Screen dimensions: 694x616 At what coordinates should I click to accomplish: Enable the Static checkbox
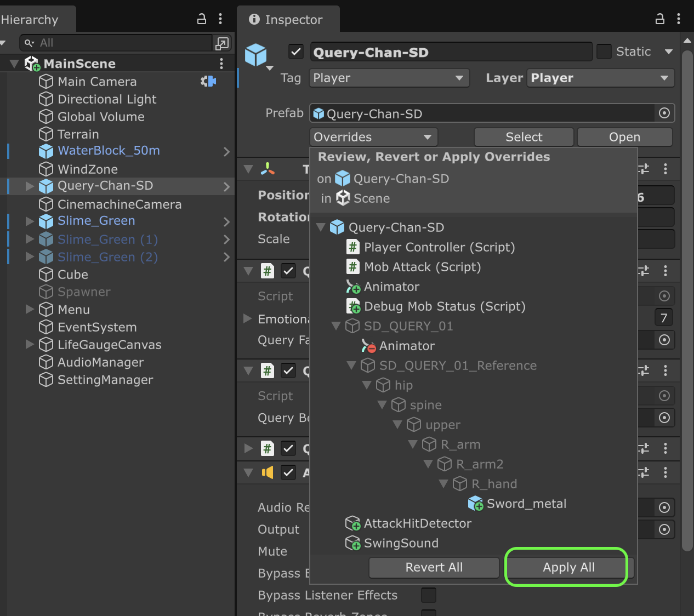pyautogui.click(x=604, y=51)
